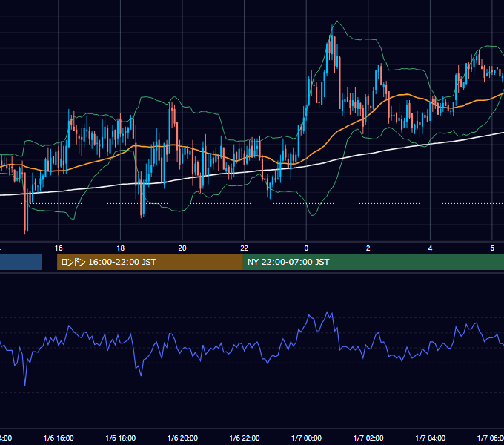Click the 22 hour label on chart axis
504x445 pixels.
click(x=245, y=248)
